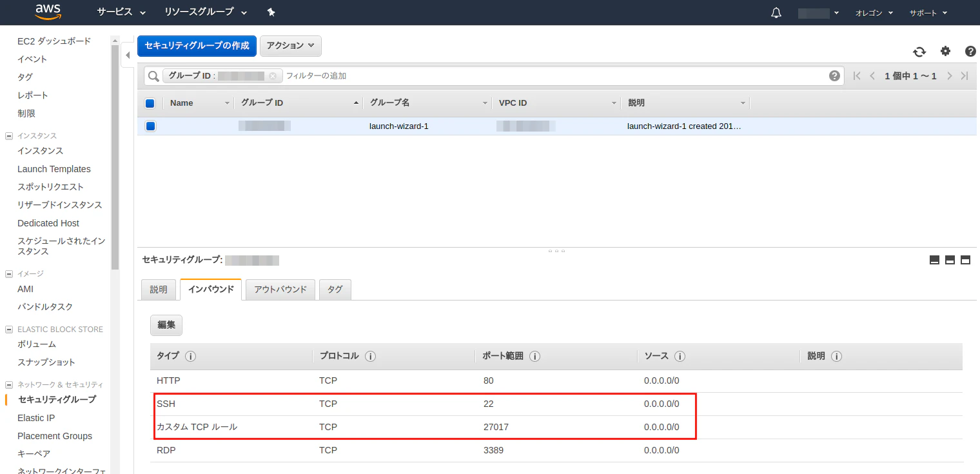The image size is (980, 474).
Task: Show info for ソース column
Action: [x=680, y=356]
